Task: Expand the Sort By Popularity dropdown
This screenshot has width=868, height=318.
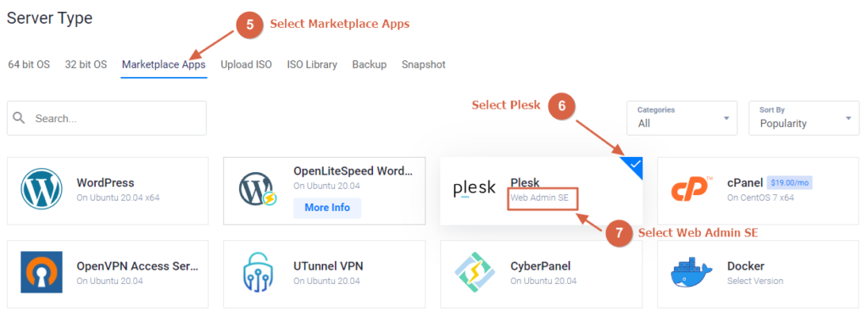Action: pos(804,118)
